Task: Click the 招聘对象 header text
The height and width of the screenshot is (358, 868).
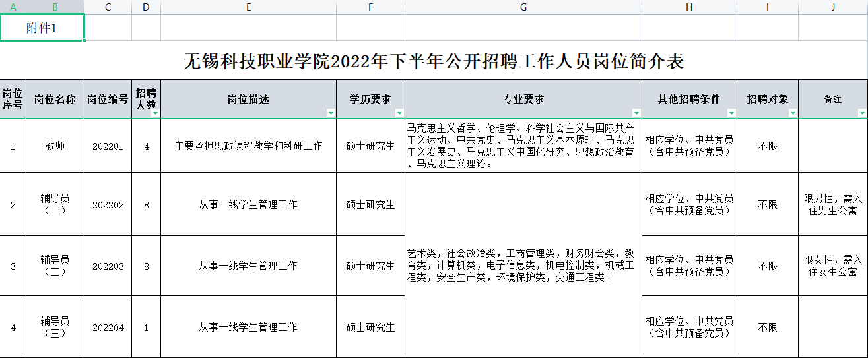Action: pos(768,100)
